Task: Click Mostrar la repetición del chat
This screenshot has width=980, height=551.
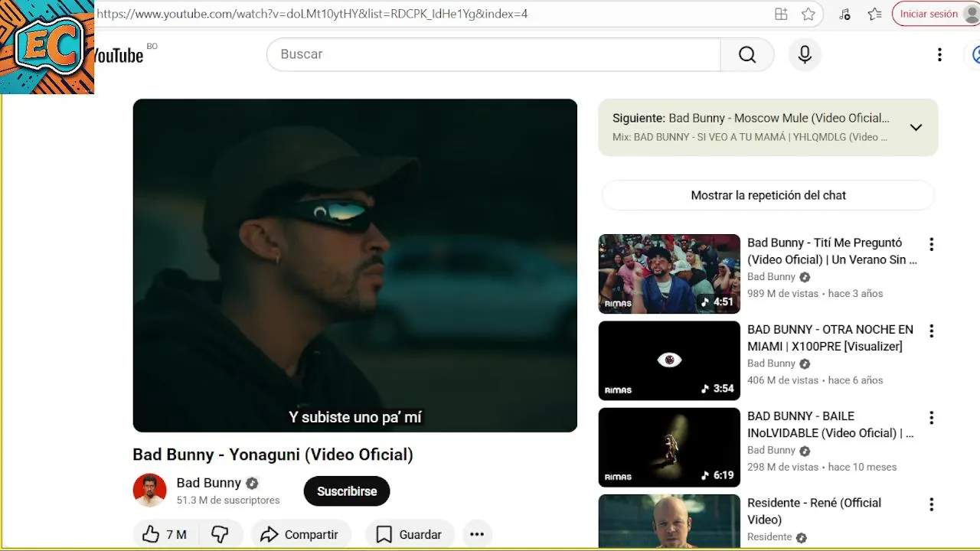Action: [768, 195]
